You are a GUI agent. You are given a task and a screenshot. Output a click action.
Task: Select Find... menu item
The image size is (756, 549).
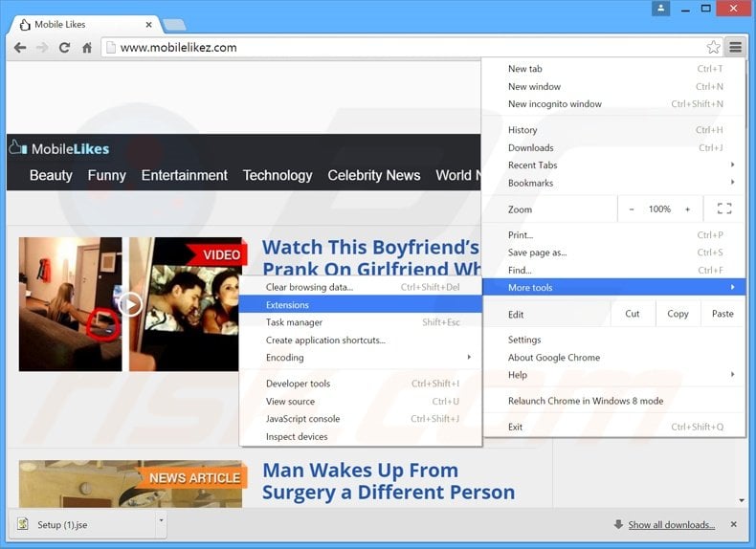pos(613,271)
